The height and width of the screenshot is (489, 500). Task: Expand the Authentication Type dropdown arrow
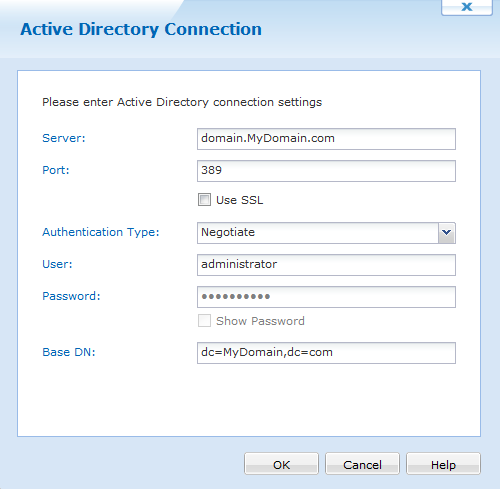tap(447, 232)
